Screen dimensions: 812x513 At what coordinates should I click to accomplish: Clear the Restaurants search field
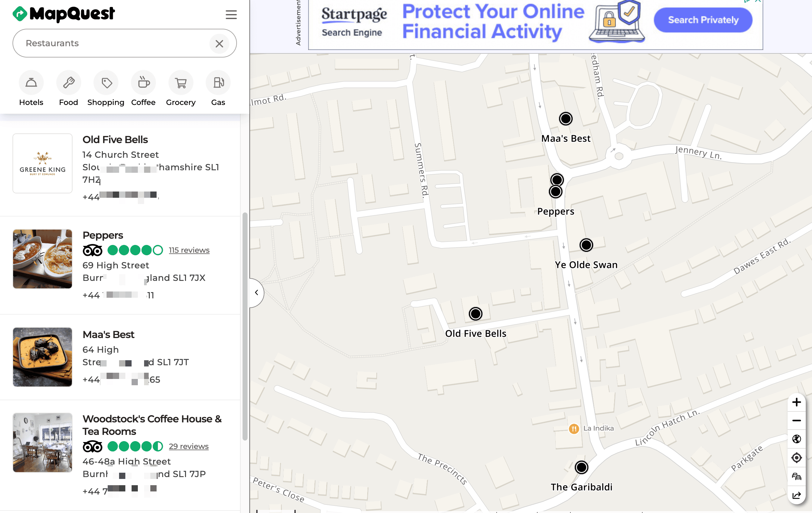219,43
